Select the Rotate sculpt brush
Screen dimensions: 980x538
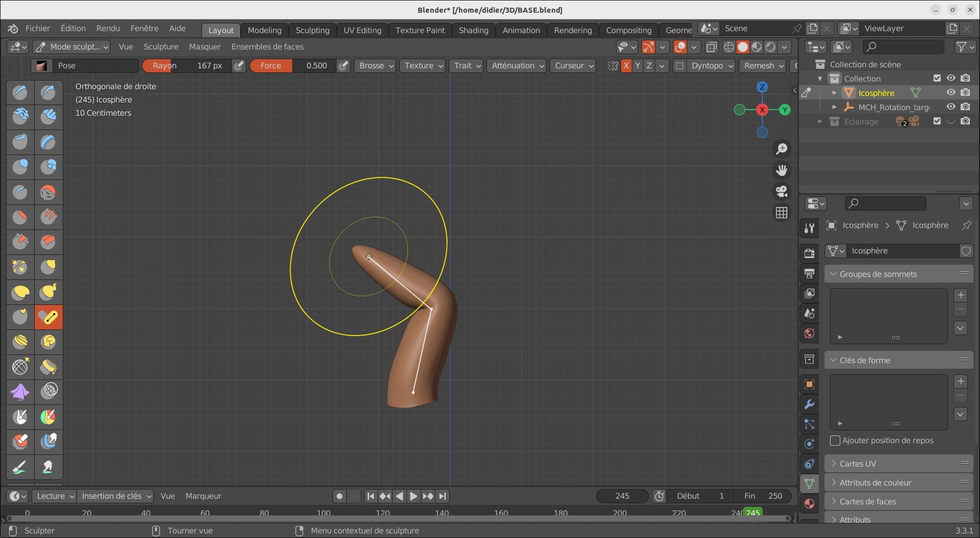pyautogui.click(x=48, y=342)
